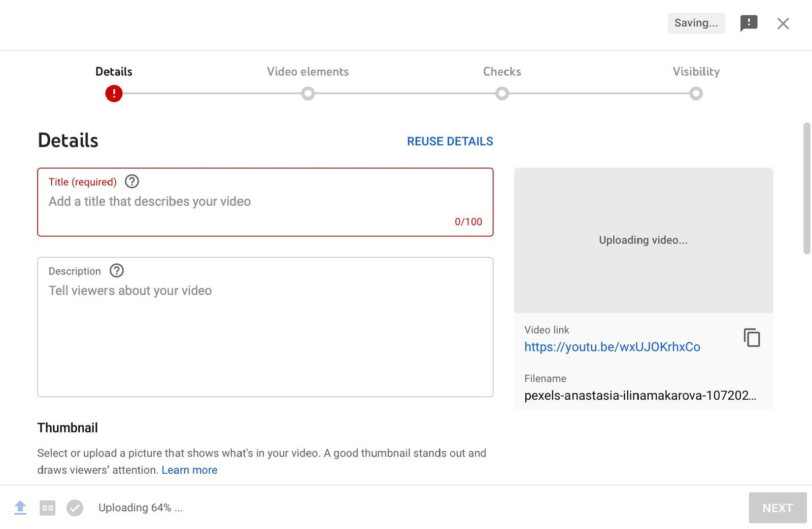Copy the video link using the copy icon

tap(752, 337)
